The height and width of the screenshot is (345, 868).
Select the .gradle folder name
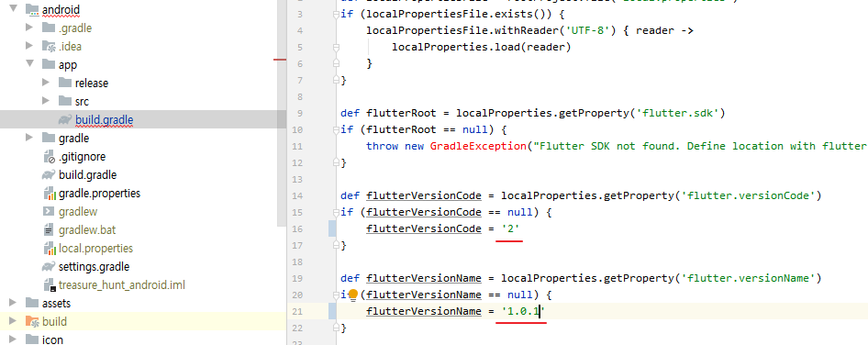(75, 28)
